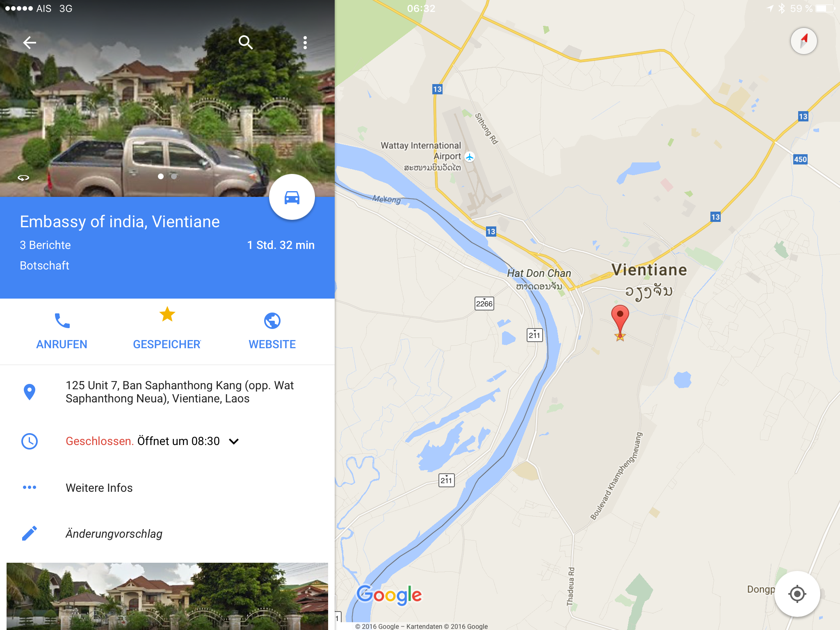Toggle saved star for this place
The height and width of the screenshot is (630, 840).
point(167,328)
